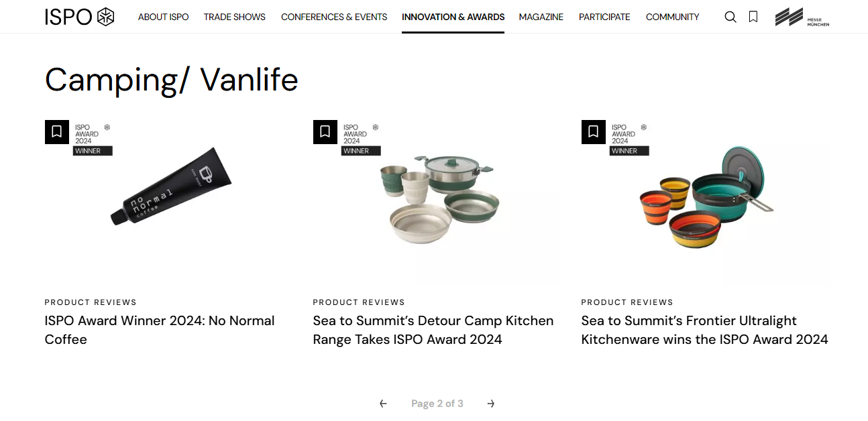Click the Messe München logo
The height and width of the screenshot is (421, 868).
click(x=802, y=17)
